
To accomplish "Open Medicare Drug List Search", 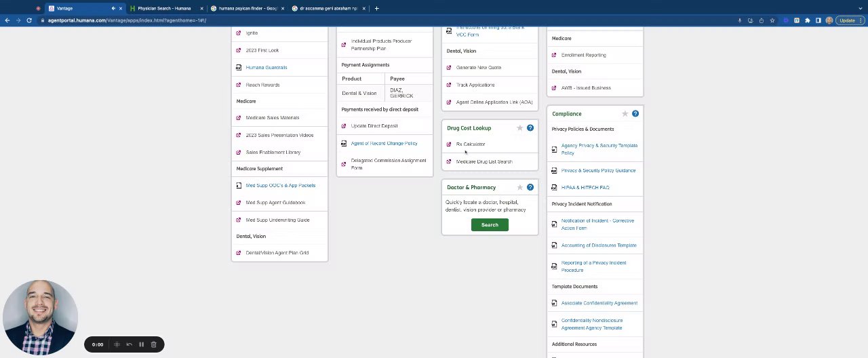I will click(x=484, y=161).
